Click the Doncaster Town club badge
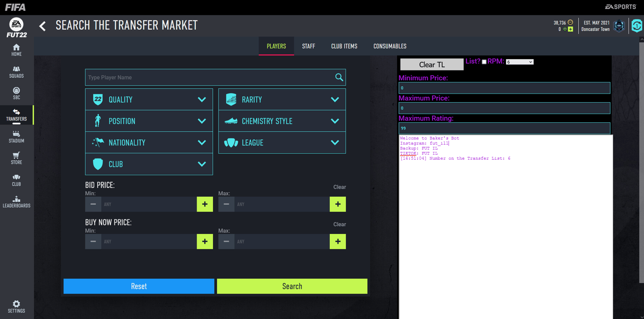 [619, 26]
